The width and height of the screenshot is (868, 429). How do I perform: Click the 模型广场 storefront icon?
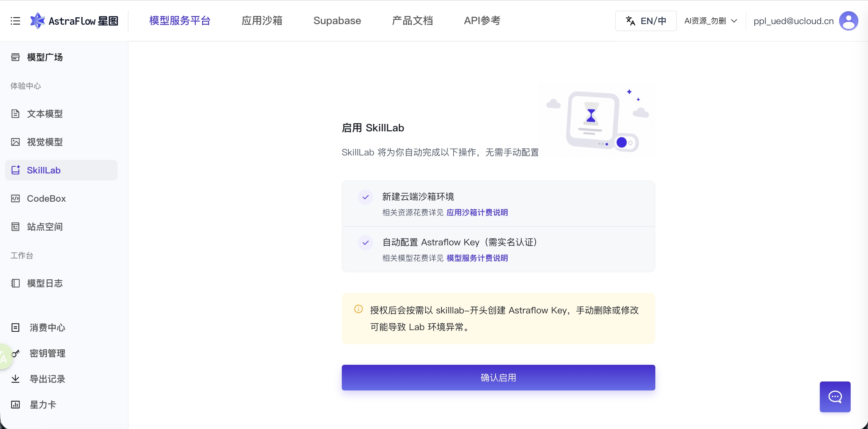point(15,57)
